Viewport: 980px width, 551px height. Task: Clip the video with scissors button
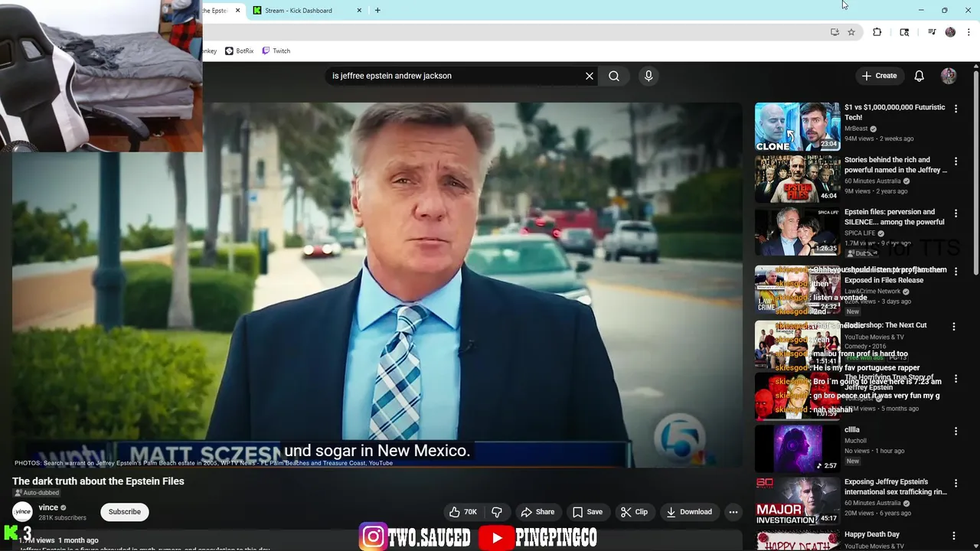(634, 512)
